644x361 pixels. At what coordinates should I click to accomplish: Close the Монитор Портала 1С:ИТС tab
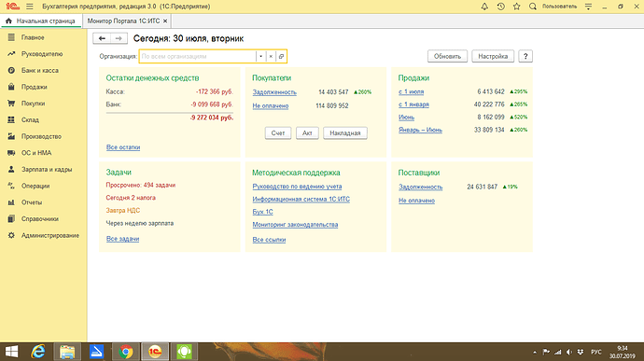pos(165,21)
